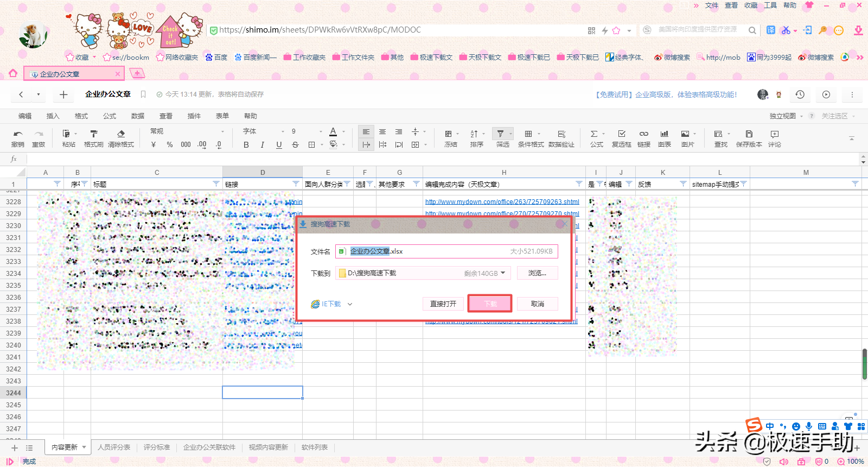This screenshot has height=467, width=868.
Task: Open filter dropdown on 标题 column
Action: (216, 184)
